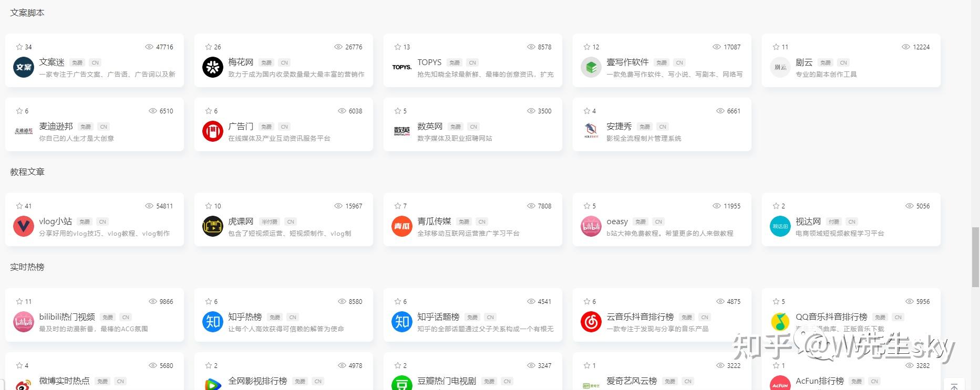
Task: Click the 剧云 logo icon
Action: click(780, 67)
